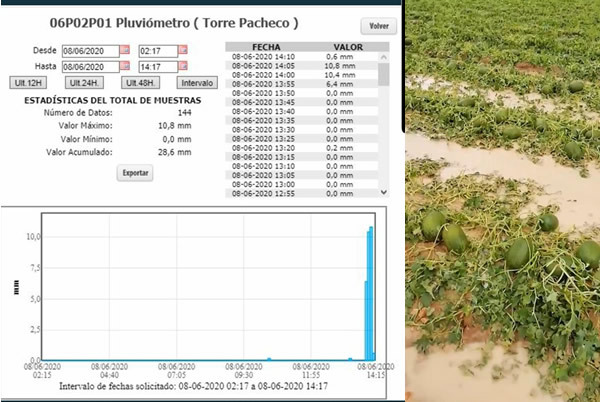Screen dimensions: 600x402
Task: Open calendar picker for Hasta date
Action: [x=125, y=66]
